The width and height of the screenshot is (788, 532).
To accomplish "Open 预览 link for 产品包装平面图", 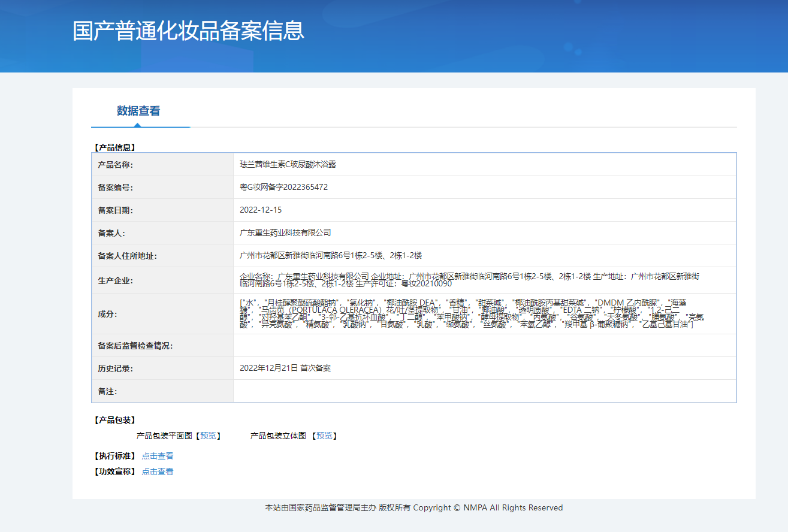I will click(x=208, y=436).
